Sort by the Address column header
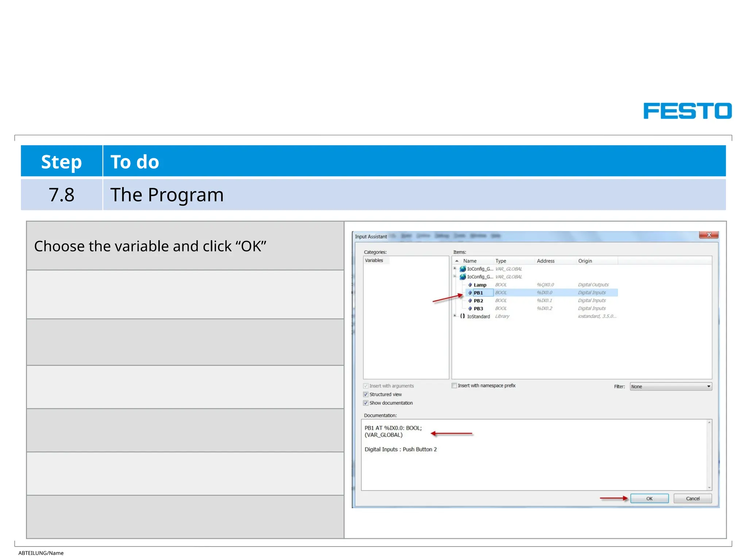This screenshot has height=560, width=747. click(x=546, y=261)
